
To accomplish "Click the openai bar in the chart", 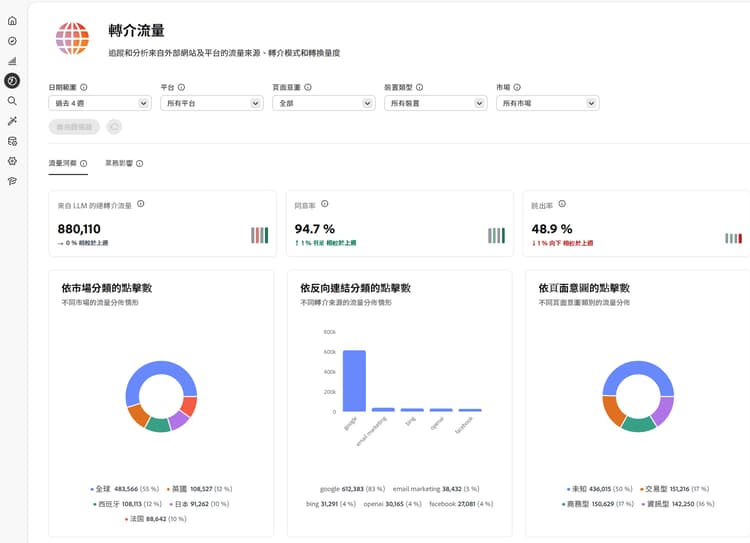I will (441, 410).
